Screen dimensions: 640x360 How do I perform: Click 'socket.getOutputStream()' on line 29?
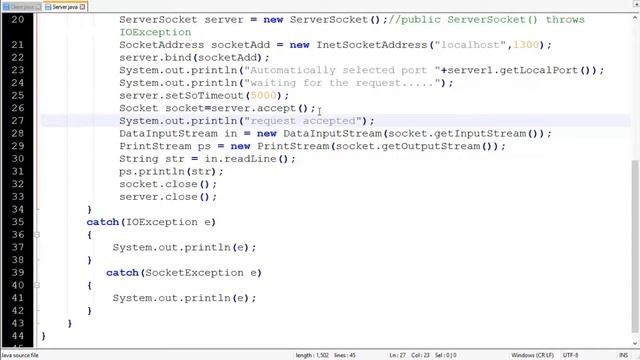[414, 146]
